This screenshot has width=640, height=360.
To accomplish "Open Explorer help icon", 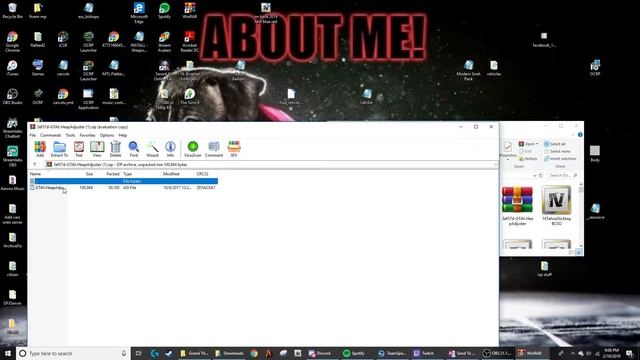I will pyautogui.click(x=580, y=135).
